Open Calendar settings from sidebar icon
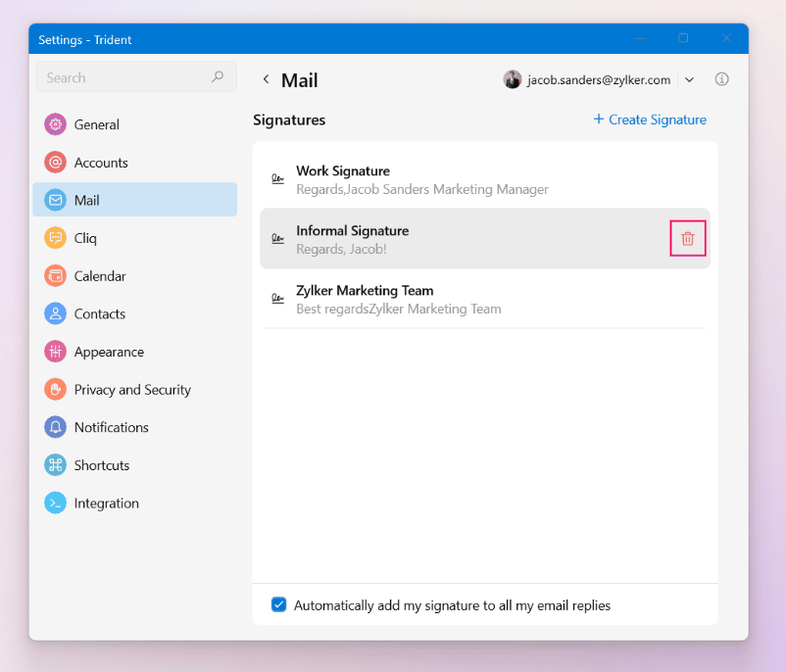This screenshot has height=672, width=786. [56, 276]
